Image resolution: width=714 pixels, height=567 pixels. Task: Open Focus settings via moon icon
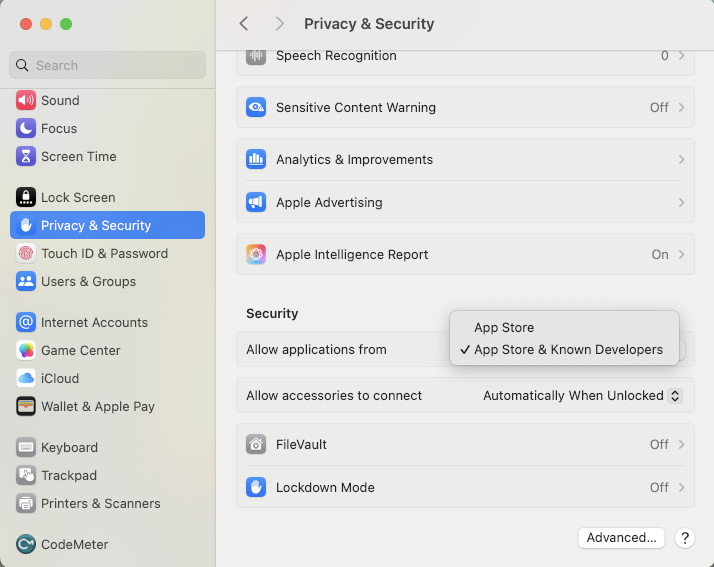point(26,128)
